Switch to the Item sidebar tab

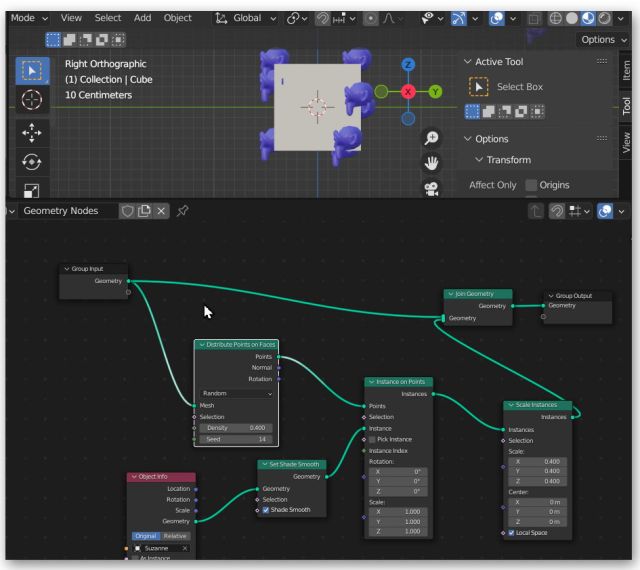pos(626,71)
